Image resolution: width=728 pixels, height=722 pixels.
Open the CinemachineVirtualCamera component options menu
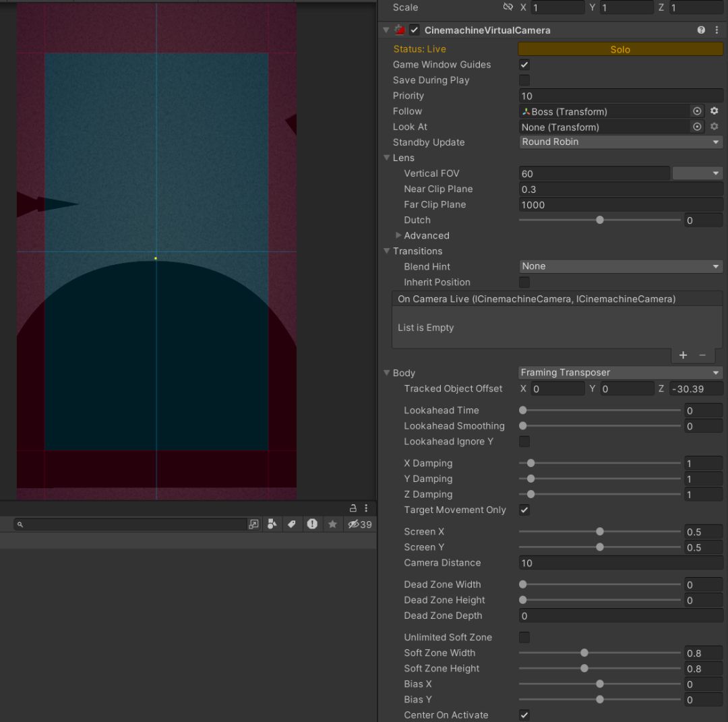point(715,30)
